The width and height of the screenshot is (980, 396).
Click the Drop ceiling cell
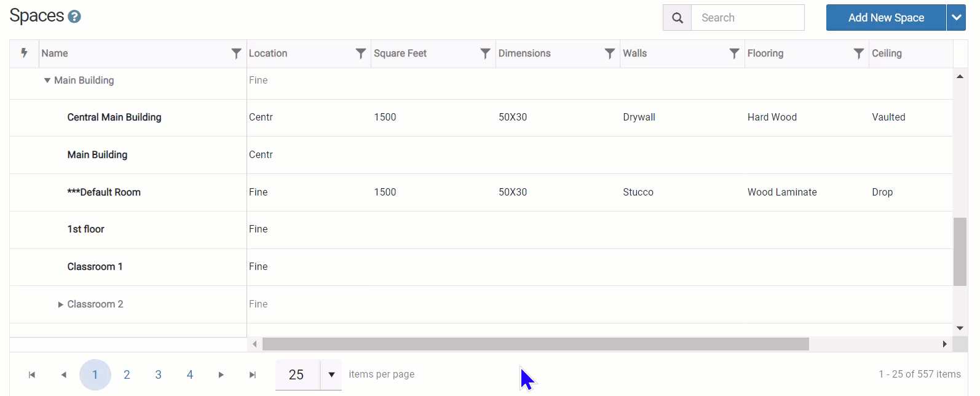[x=882, y=192]
